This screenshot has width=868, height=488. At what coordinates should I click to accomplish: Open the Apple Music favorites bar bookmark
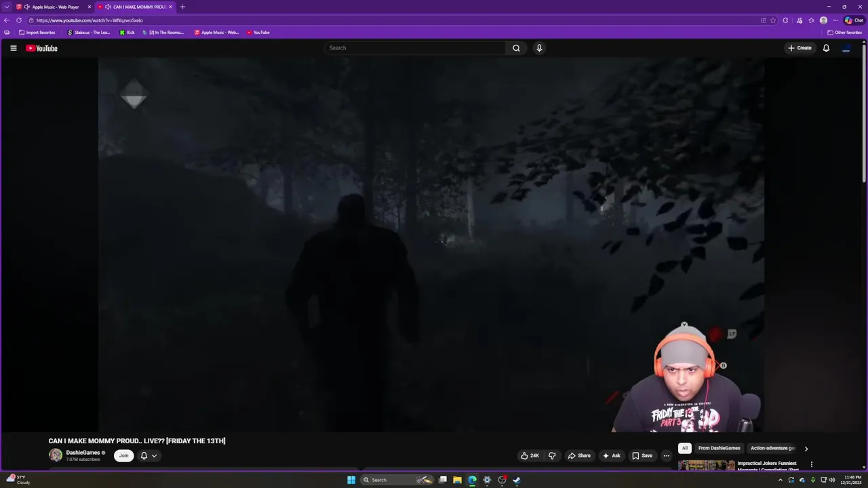point(216,33)
